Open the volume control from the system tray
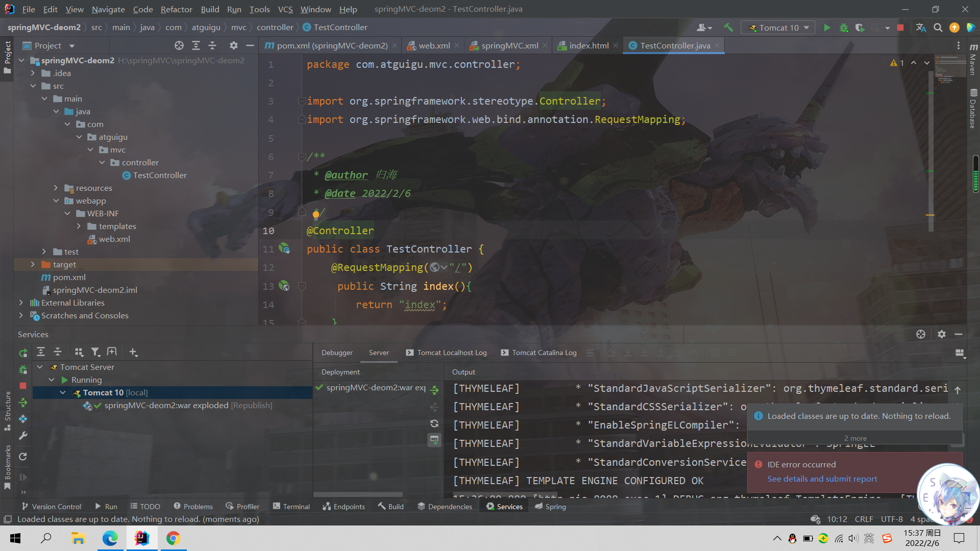 [853, 538]
